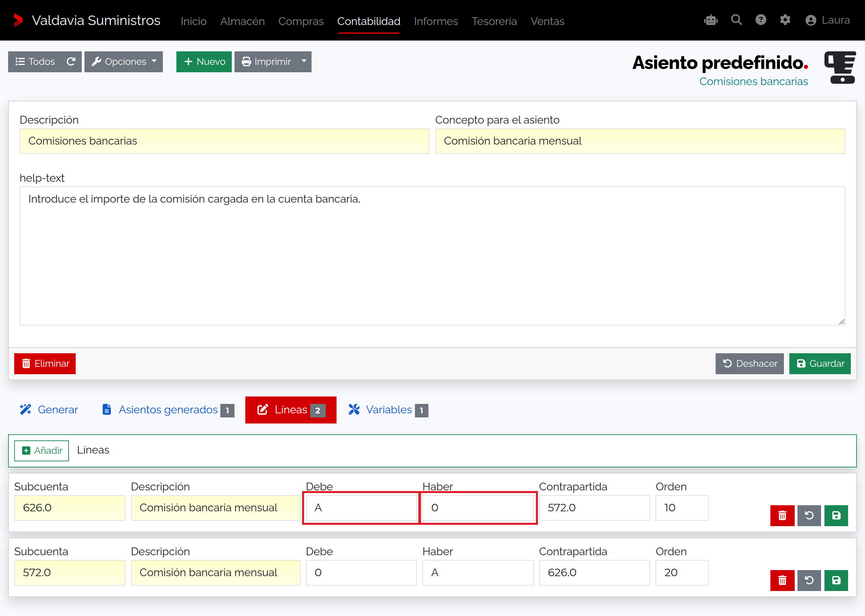This screenshot has height=616, width=865.
Task: Select the Contabilidad menu
Action: [x=369, y=21]
